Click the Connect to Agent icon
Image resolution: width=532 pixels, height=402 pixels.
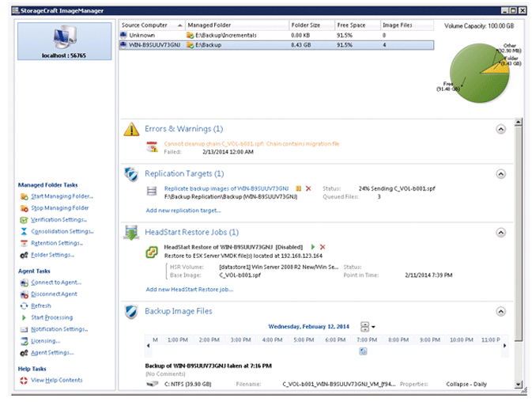coord(24,283)
